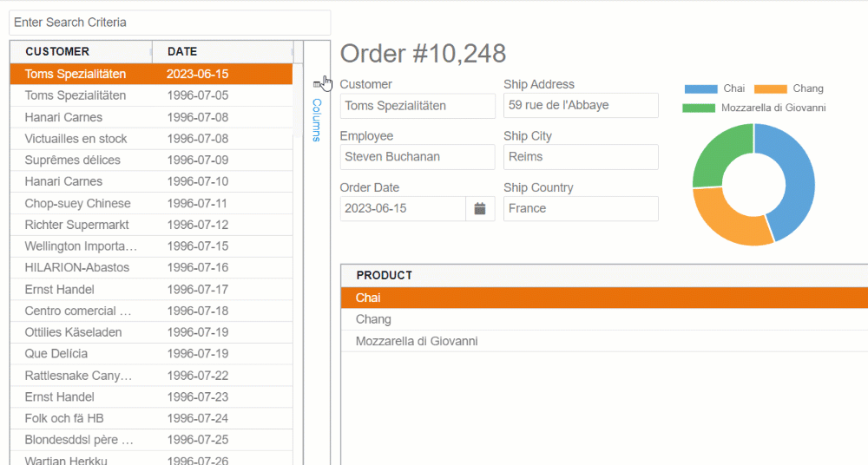Expand the Columns side panel tab
The height and width of the screenshot is (465, 868).
click(317, 120)
